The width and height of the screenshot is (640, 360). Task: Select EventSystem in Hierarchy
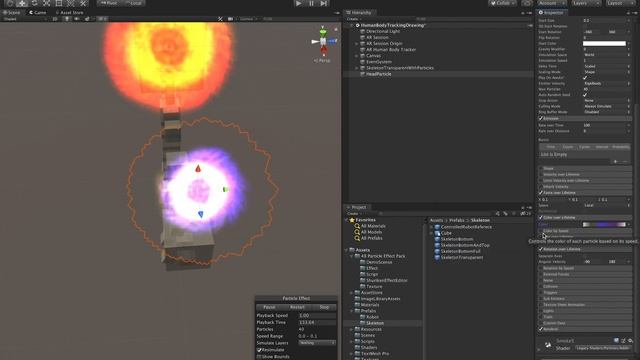pos(378,62)
